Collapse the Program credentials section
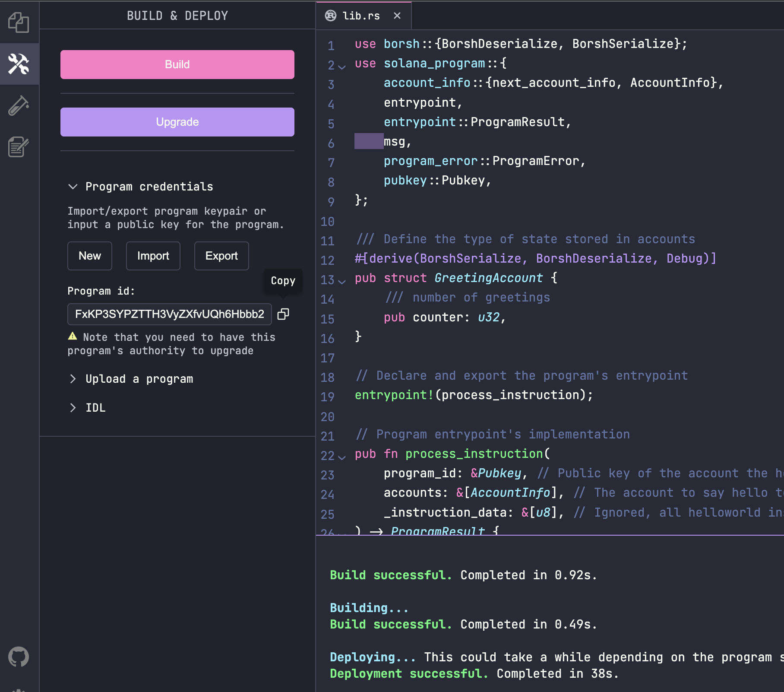 [x=73, y=187]
